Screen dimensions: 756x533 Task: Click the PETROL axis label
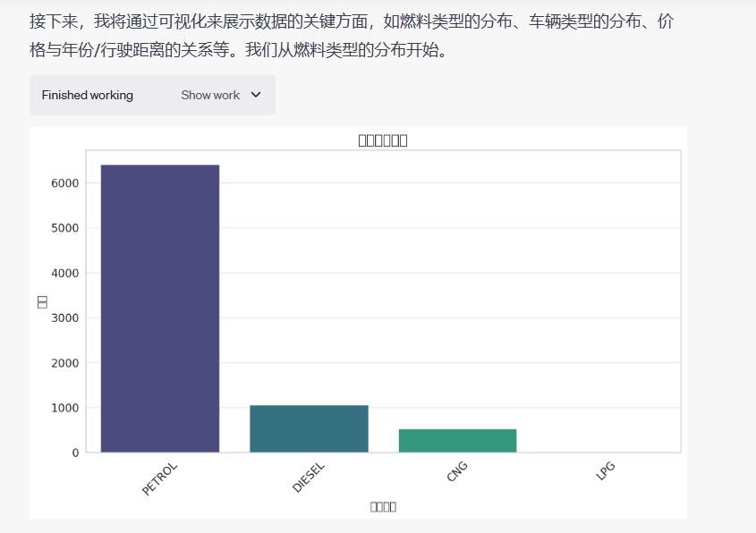[159, 479]
